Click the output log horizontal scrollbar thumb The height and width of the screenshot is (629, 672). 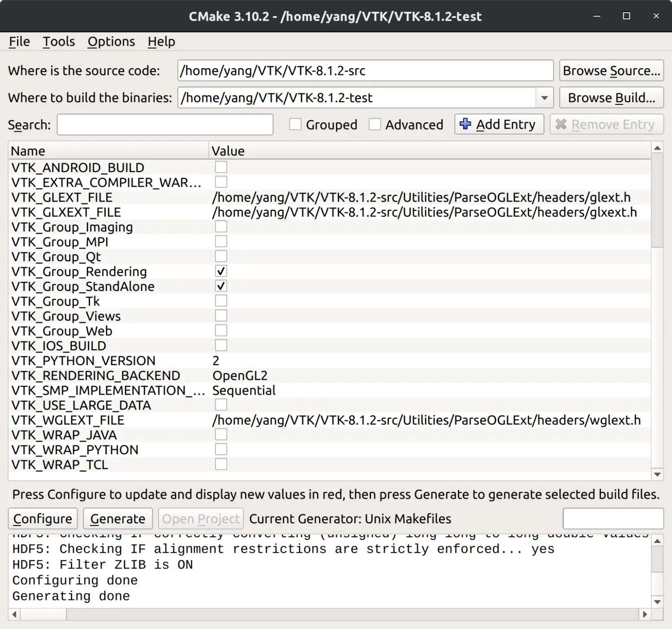click(43, 614)
